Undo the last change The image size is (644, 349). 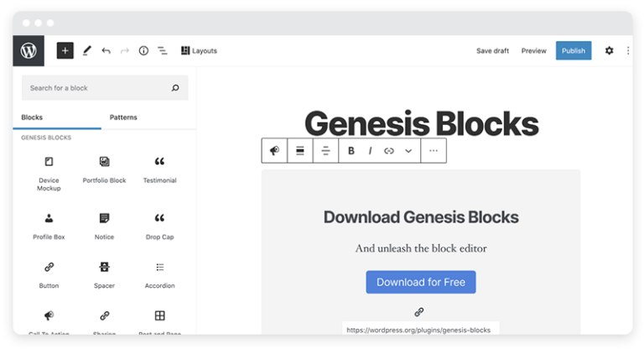(x=106, y=51)
